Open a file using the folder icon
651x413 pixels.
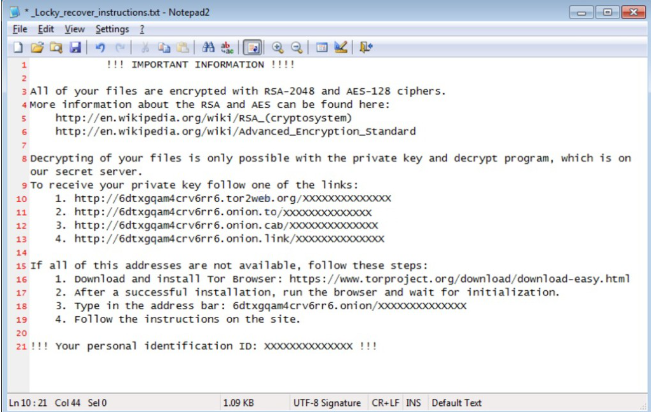pos(37,47)
